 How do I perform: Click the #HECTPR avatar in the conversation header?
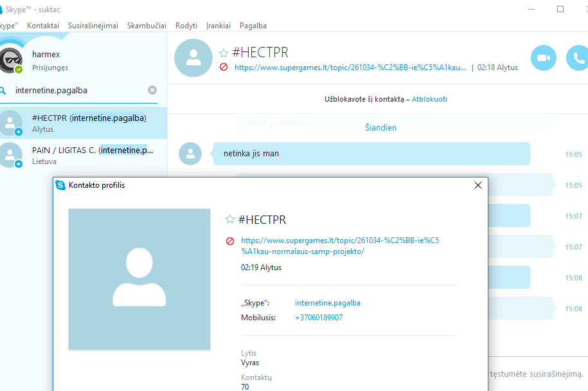point(193,58)
